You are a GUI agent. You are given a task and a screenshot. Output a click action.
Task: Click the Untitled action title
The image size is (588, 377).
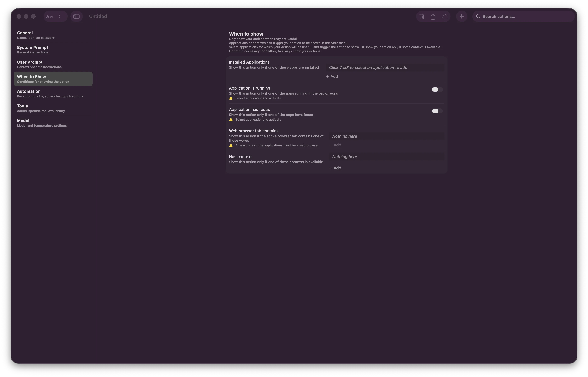click(x=98, y=16)
